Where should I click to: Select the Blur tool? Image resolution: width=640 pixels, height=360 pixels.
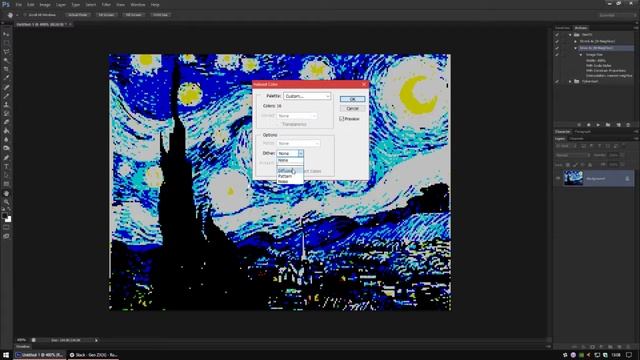click(6, 139)
